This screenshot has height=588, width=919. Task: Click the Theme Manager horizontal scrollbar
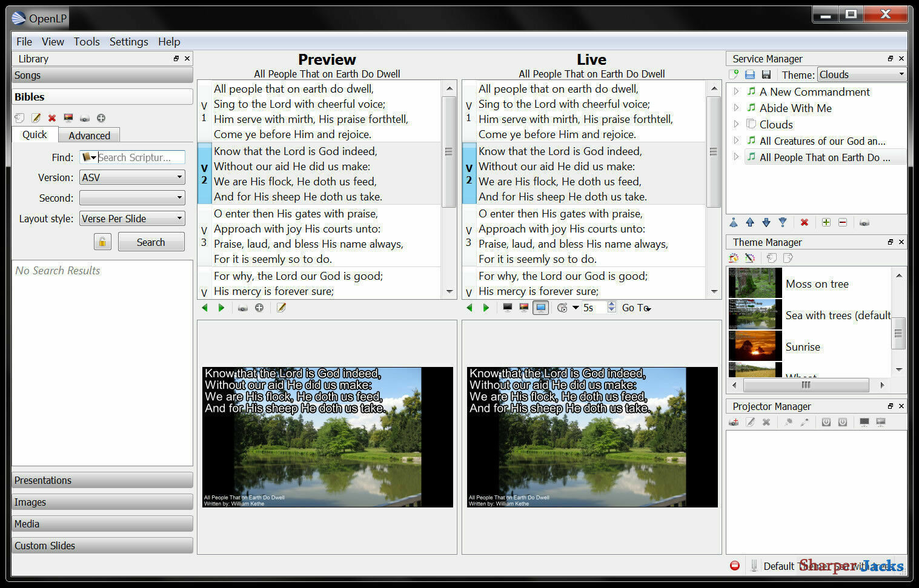click(808, 385)
